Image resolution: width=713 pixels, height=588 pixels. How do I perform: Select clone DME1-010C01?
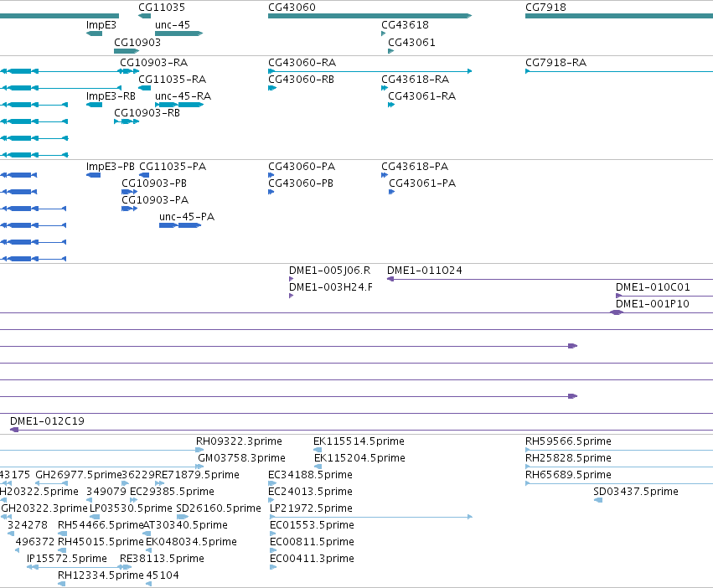tap(653, 287)
